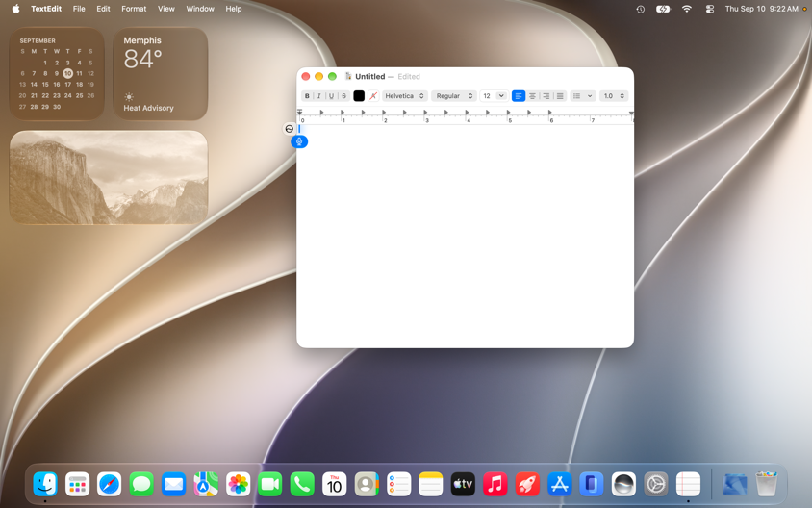Select align left text alignment

(519, 96)
